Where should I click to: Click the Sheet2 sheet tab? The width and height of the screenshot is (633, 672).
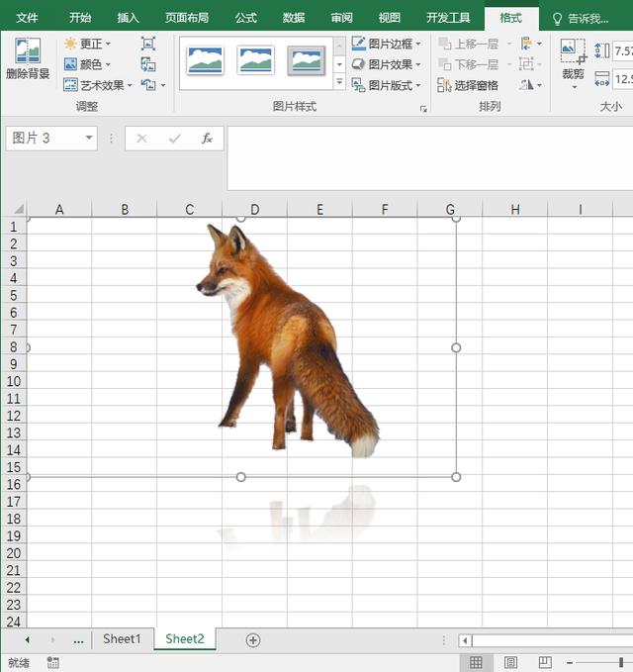click(x=185, y=639)
